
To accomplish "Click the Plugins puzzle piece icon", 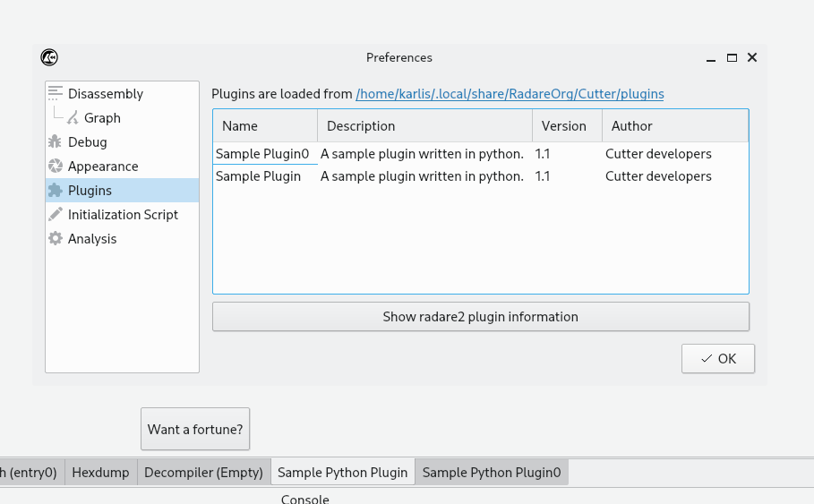I will tap(55, 191).
